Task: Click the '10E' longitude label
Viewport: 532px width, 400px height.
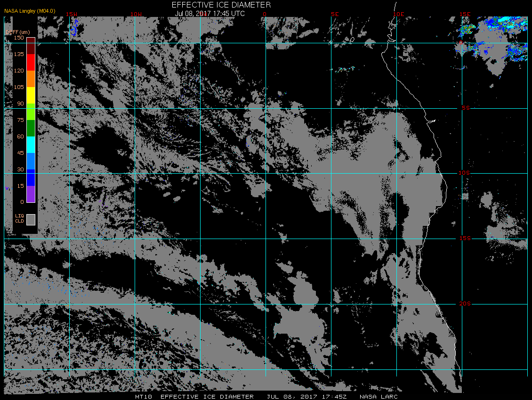Action: (399, 14)
